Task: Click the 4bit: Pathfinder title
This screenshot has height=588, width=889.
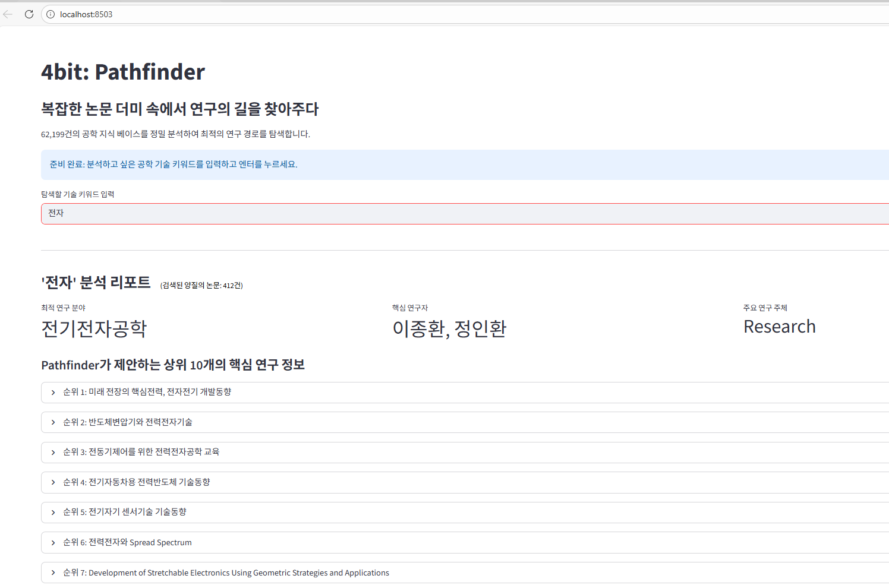Action: point(123,72)
